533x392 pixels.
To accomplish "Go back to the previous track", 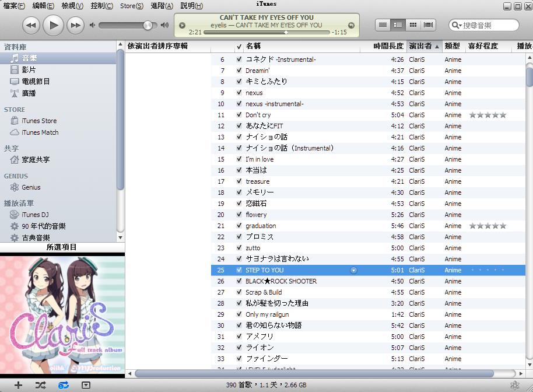I will [31, 25].
